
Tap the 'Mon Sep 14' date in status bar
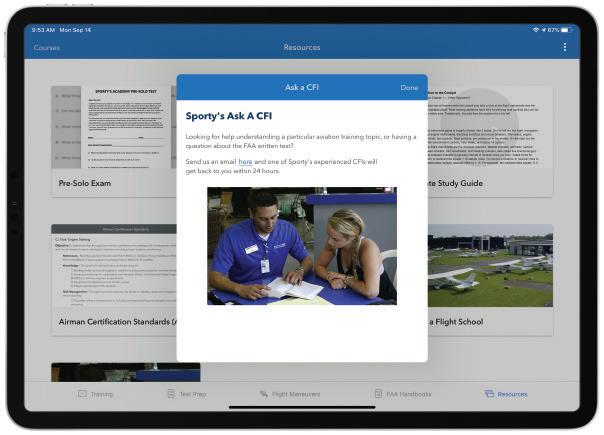75,30
